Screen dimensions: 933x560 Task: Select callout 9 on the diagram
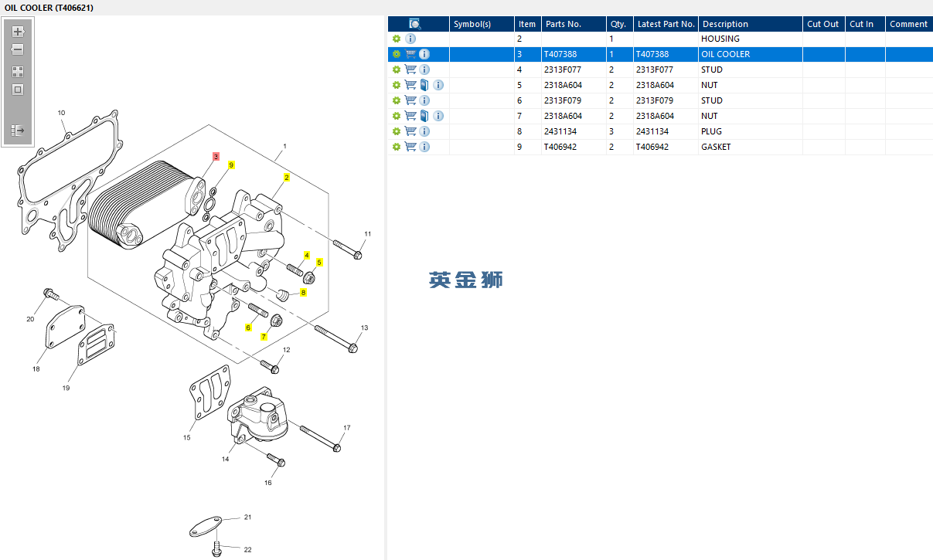[x=230, y=165]
